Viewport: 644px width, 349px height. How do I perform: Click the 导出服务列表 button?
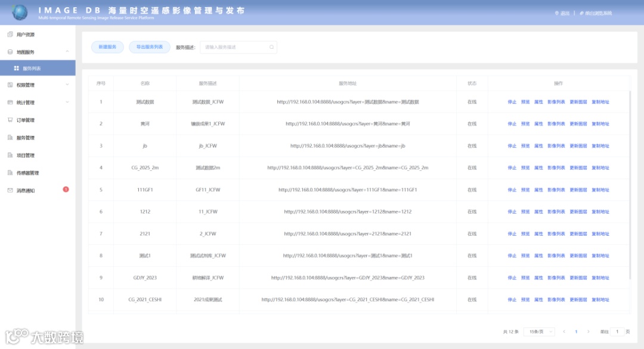(150, 47)
